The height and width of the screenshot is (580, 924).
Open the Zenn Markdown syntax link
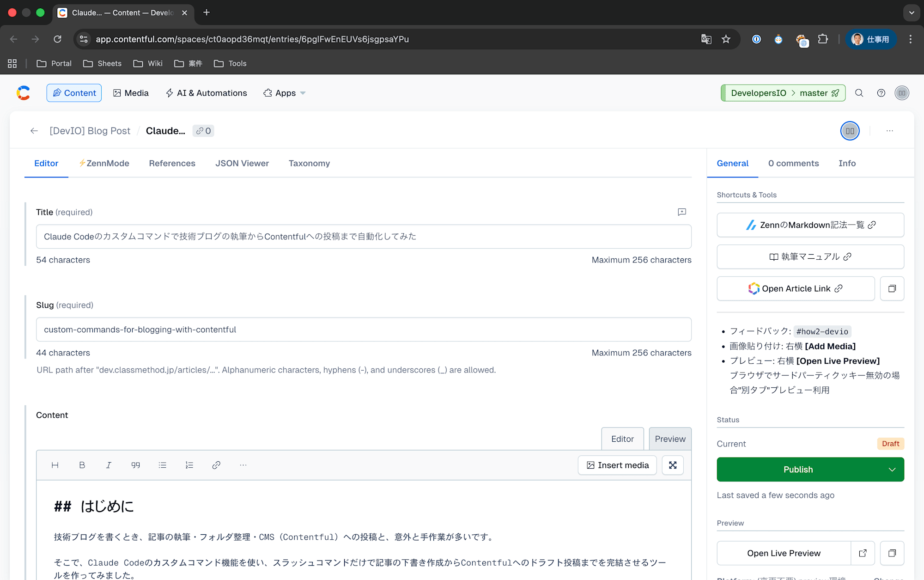tap(810, 225)
